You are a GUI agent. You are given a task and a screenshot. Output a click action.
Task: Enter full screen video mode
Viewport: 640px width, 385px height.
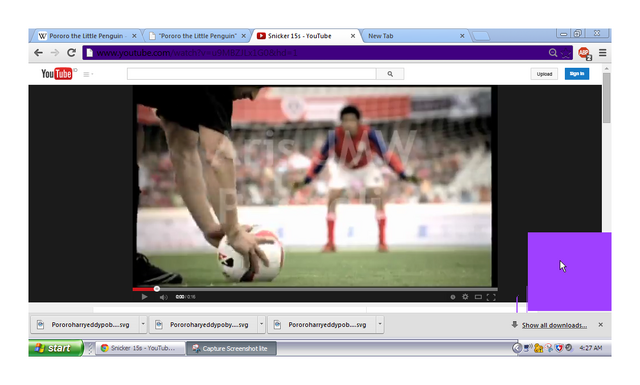point(491,297)
